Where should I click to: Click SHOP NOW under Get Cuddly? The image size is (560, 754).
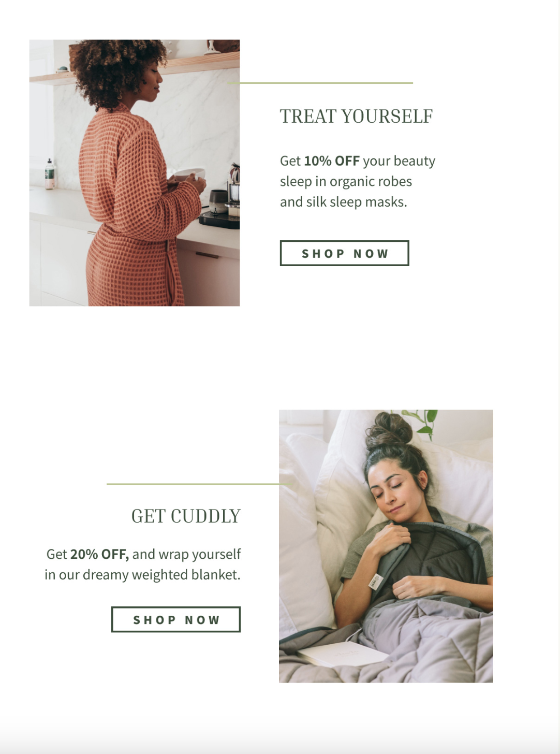pyautogui.click(x=176, y=619)
